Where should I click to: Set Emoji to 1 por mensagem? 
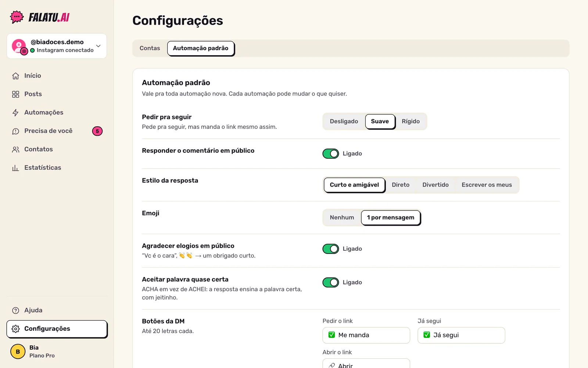coord(391,217)
